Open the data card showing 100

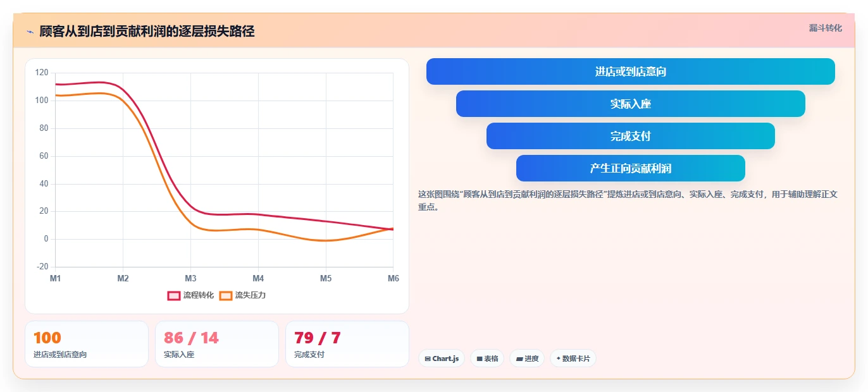tap(87, 344)
